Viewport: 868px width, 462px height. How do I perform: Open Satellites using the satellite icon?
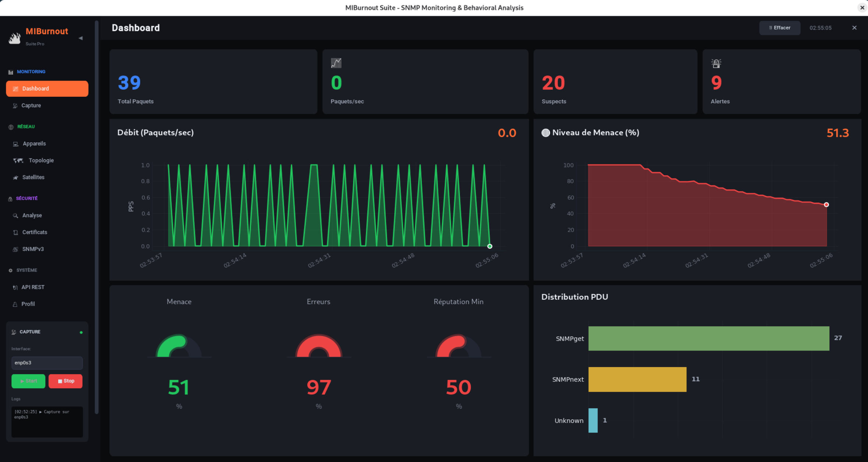[x=15, y=177]
